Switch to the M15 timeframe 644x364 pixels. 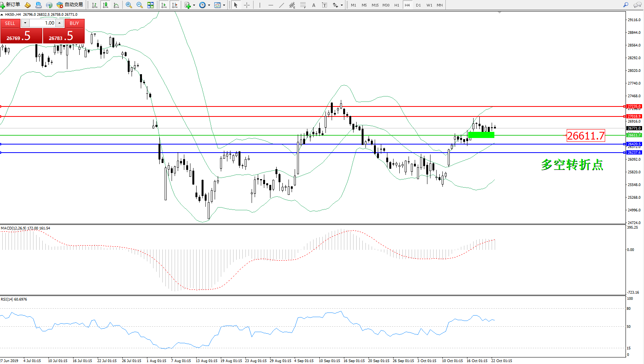tap(375, 5)
